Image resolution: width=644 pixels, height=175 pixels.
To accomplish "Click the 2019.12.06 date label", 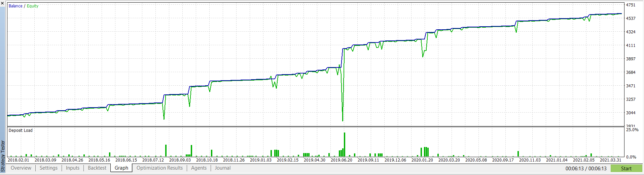I will pos(395,160).
